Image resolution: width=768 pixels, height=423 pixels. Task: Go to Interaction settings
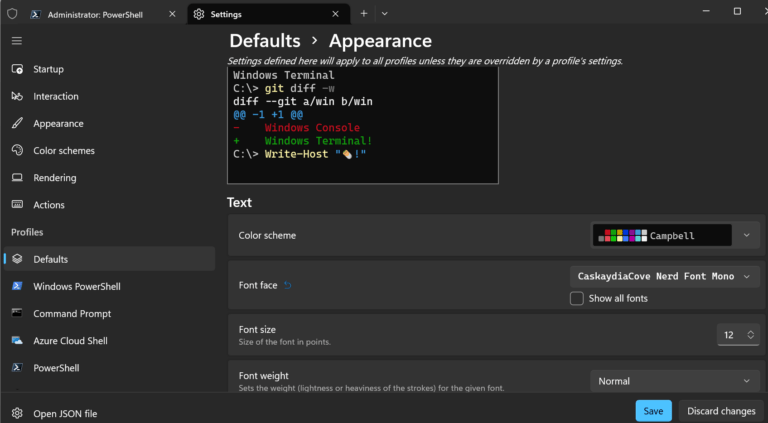[x=109, y=96]
